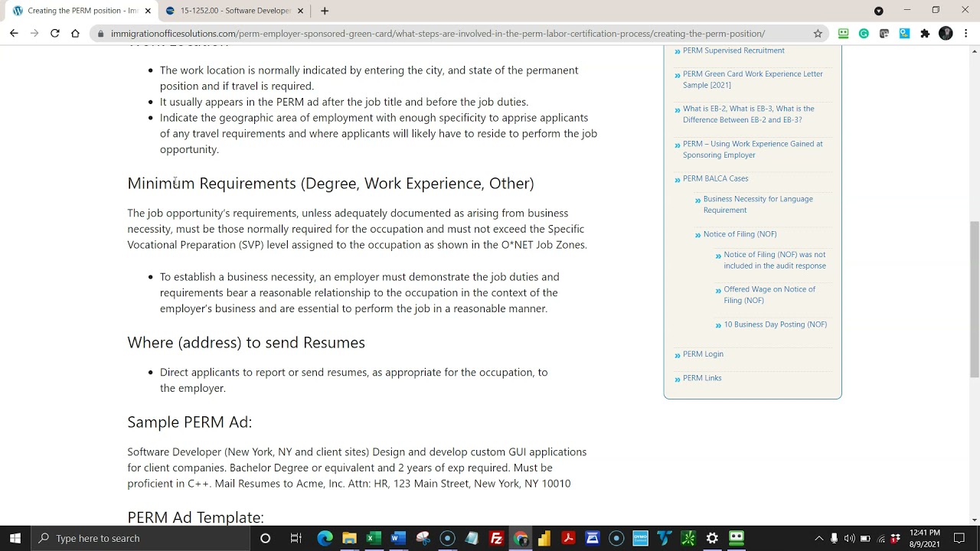
Task: Open the tab search dropdown arrow
Action: [x=878, y=11]
